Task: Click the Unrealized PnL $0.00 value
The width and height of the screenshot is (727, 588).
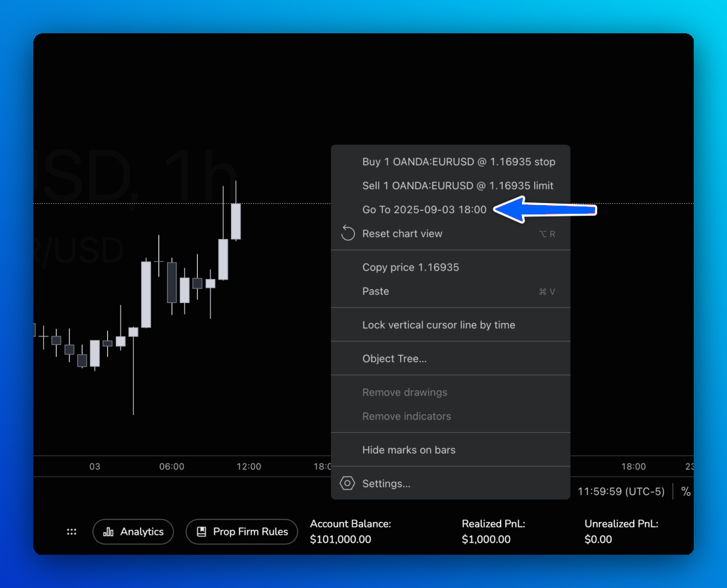Action: pyautogui.click(x=598, y=539)
